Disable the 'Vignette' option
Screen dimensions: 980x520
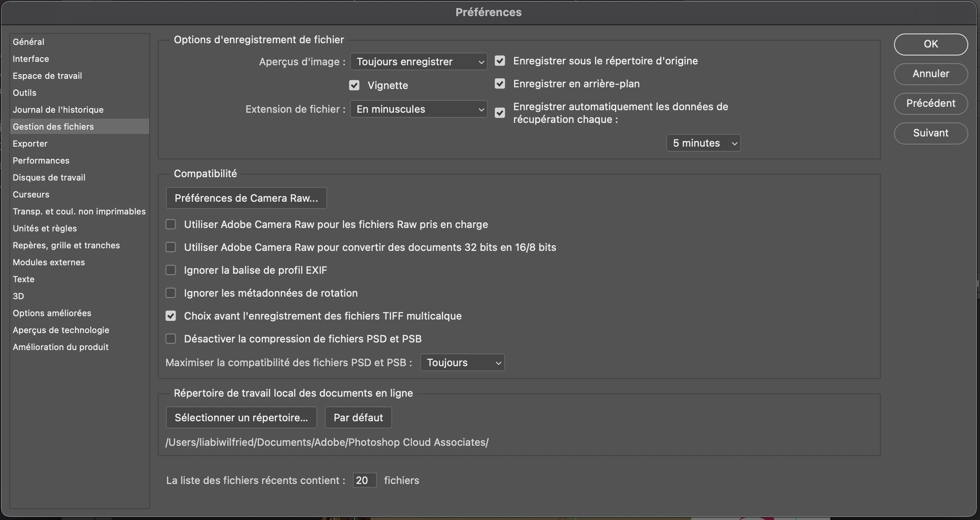[355, 85]
